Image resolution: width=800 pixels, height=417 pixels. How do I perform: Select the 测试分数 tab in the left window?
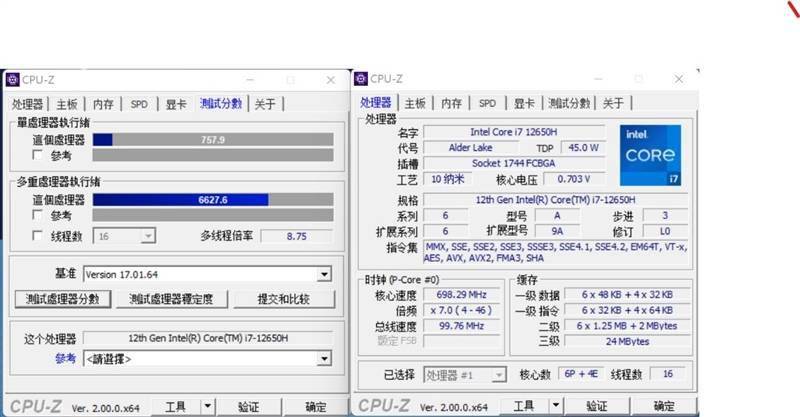click(221, 104)
